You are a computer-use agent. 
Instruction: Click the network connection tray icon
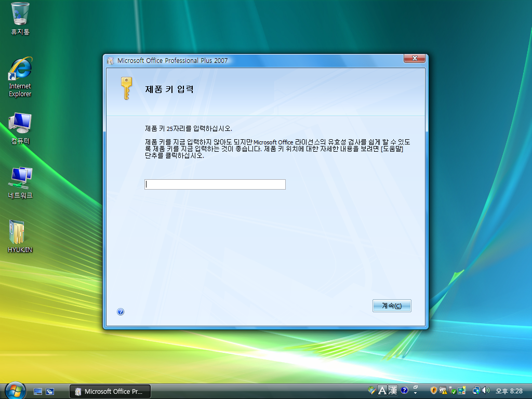pyautogui.click(x=476, y=391)
